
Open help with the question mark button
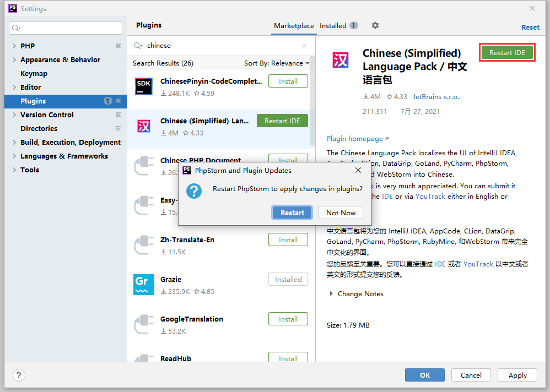pos(19,375)
